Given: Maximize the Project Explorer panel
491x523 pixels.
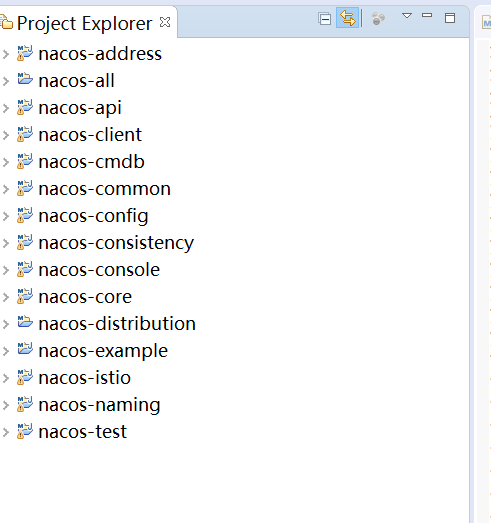Looking at the screenshot, I should [450, 18].
